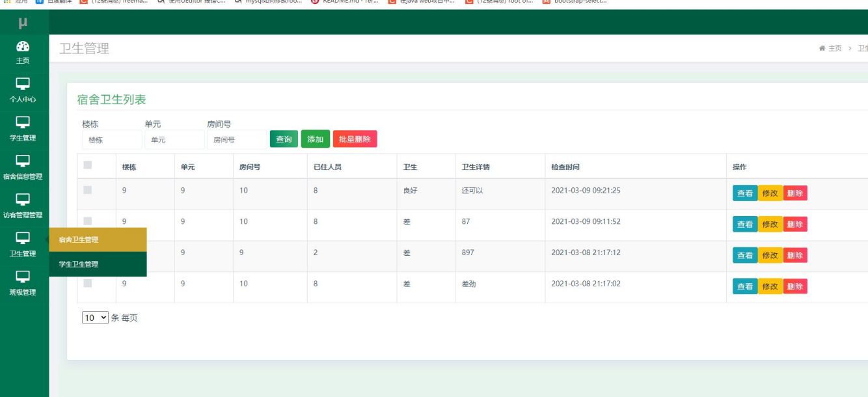
Task: Click the timestamp 2021-03-09 09:11:52
Action: (x=586, y=221)
